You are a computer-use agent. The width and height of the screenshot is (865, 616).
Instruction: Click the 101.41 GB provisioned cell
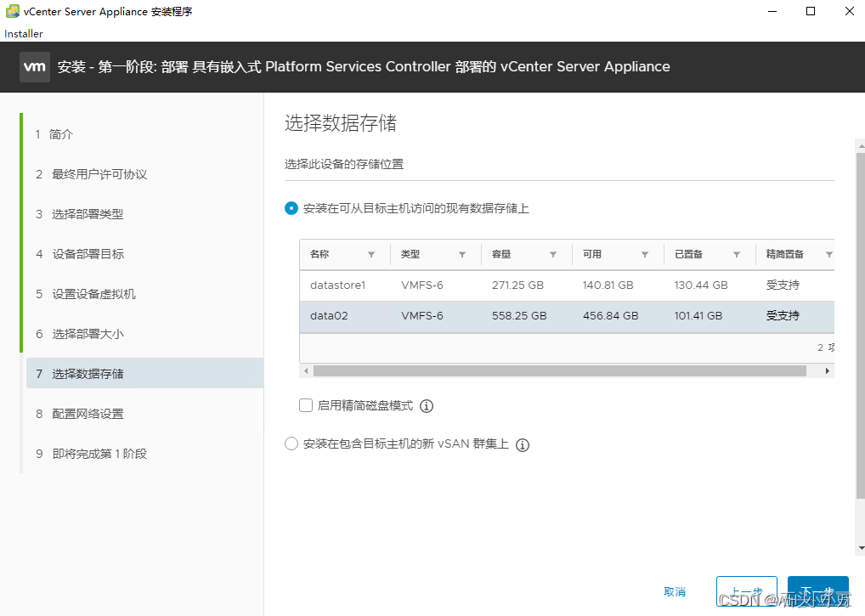[698, 316]
